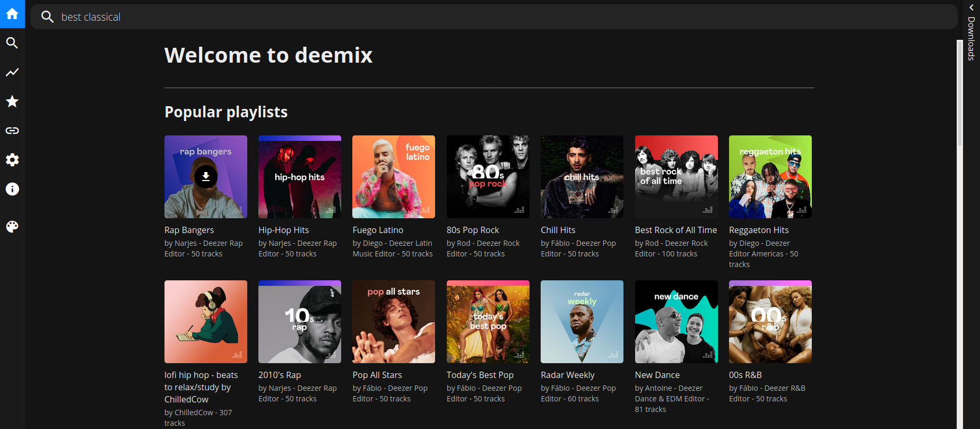This screenshot has width=980, height=429.
Task: Click the 'Fuego Latino' playlist title
Action: (378, 230)
